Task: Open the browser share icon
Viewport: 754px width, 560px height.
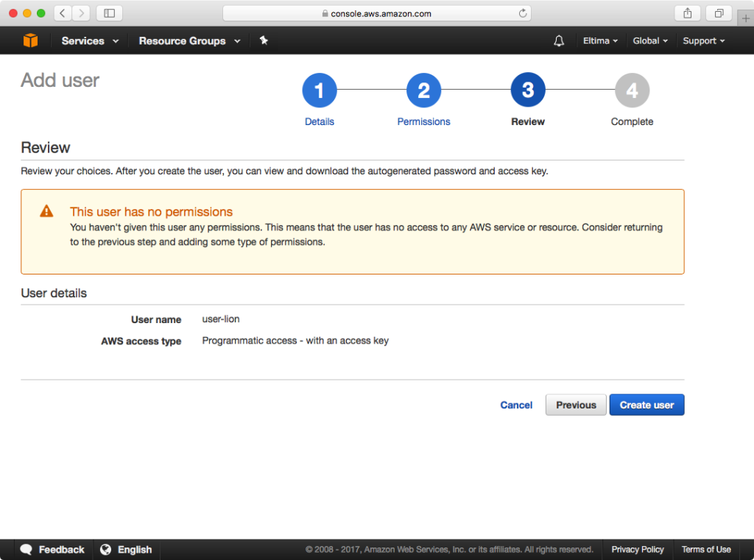Action: click(x=687, y=13)
